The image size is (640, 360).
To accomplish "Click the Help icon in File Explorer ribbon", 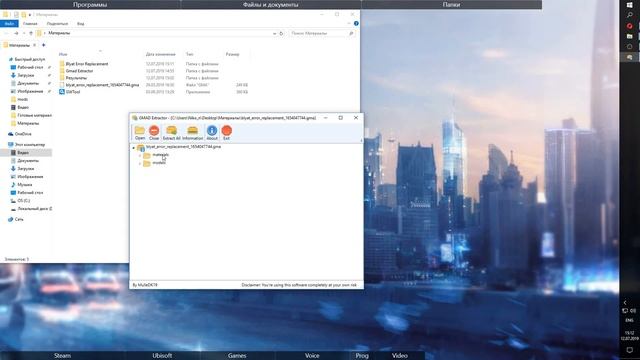I will tap(356, 24).
